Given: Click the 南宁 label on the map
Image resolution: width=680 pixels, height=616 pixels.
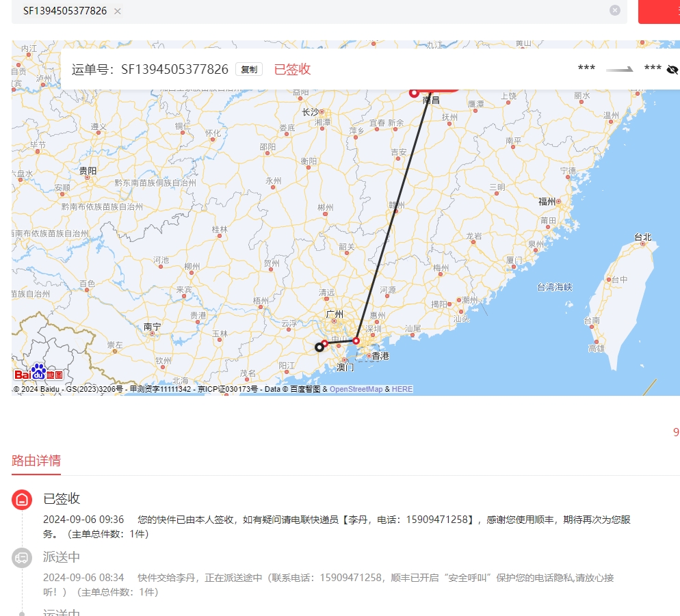Looking at the screenshot, I should (x=153, y=326).
